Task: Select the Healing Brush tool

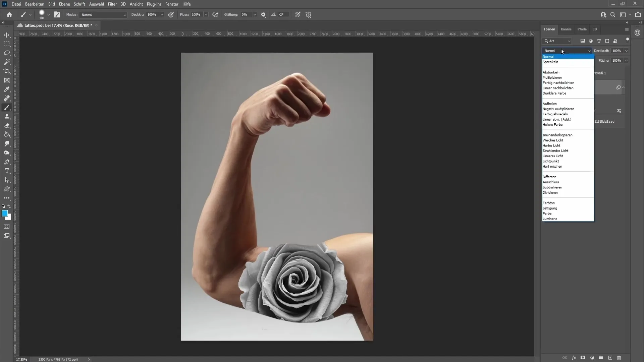Action: click(x=7, y=98)
